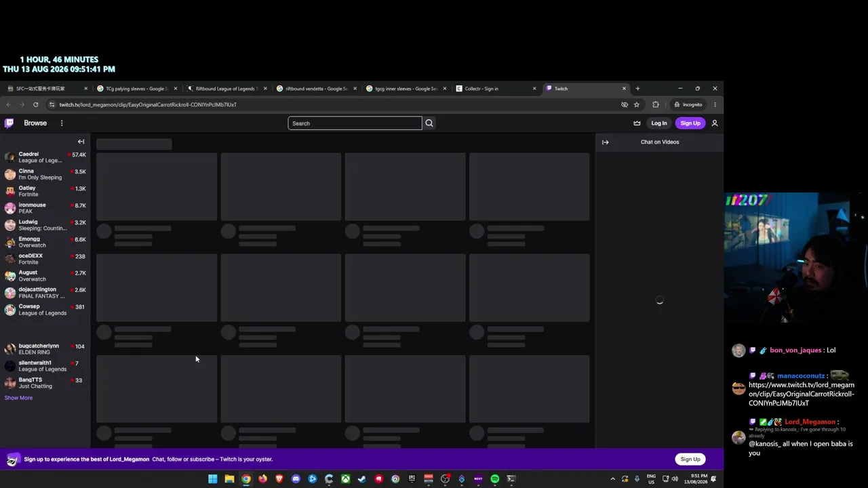Open Cinna's channel in sidebar

[45, 174]
